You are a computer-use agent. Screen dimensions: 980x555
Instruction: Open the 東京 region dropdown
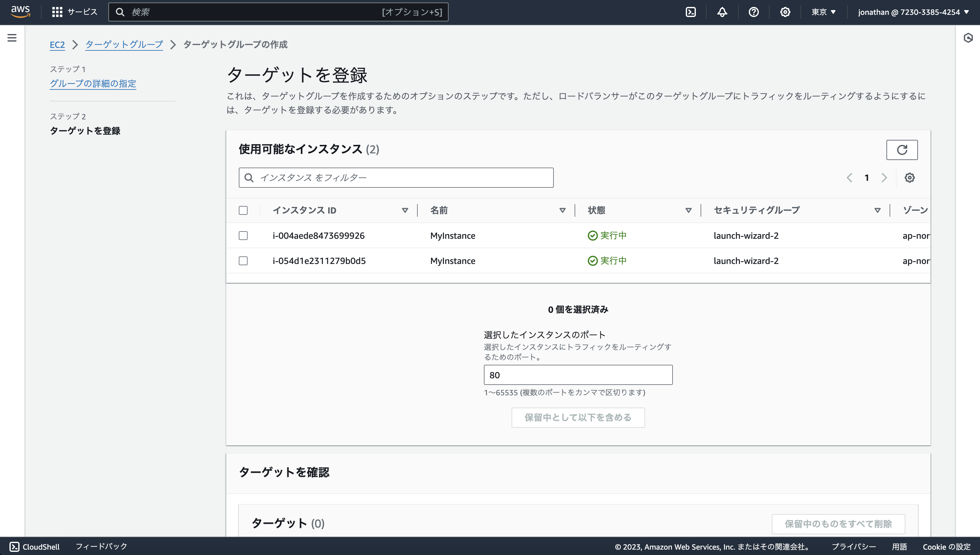823,12
